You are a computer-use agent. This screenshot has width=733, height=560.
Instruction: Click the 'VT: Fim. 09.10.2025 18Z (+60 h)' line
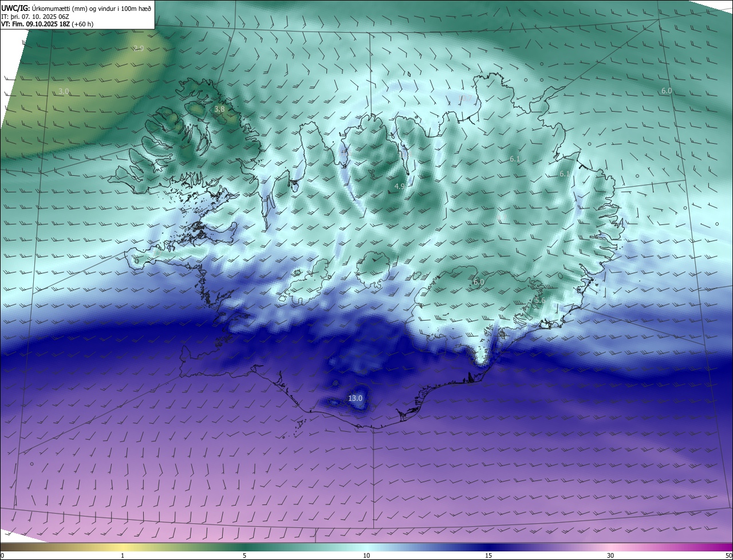click(x=48, y=24)
